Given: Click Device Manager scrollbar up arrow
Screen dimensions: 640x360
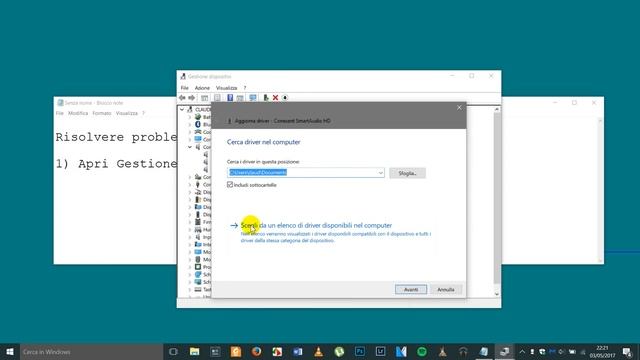Looking at the screenshot, I should (497, 109).
